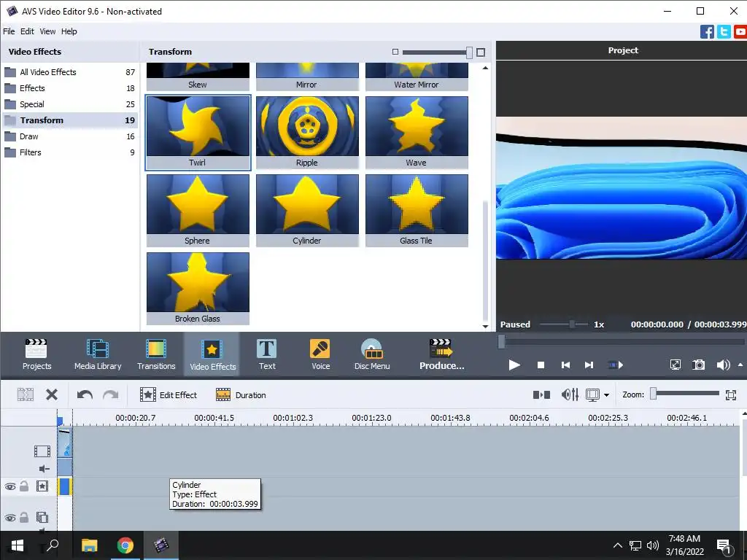Click the monitor preview layout icon
Image resolution: width=747 pixels, height=560 pixels.
pyautogui.click(x=592, y=394)
